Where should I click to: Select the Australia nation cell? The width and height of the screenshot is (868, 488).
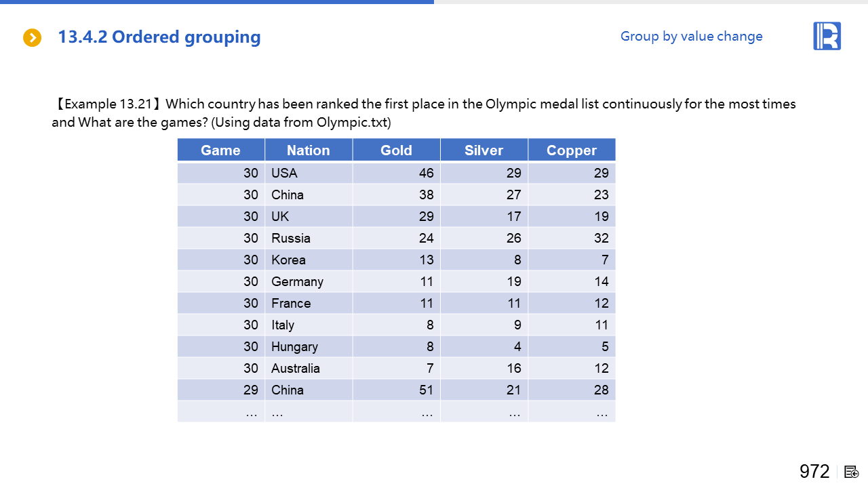(x=296, y=369)
